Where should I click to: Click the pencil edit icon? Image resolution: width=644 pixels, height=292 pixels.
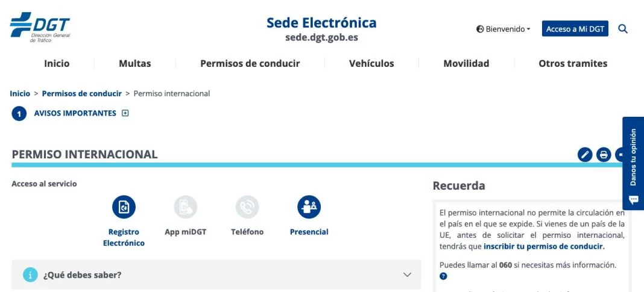click(585, 155)
